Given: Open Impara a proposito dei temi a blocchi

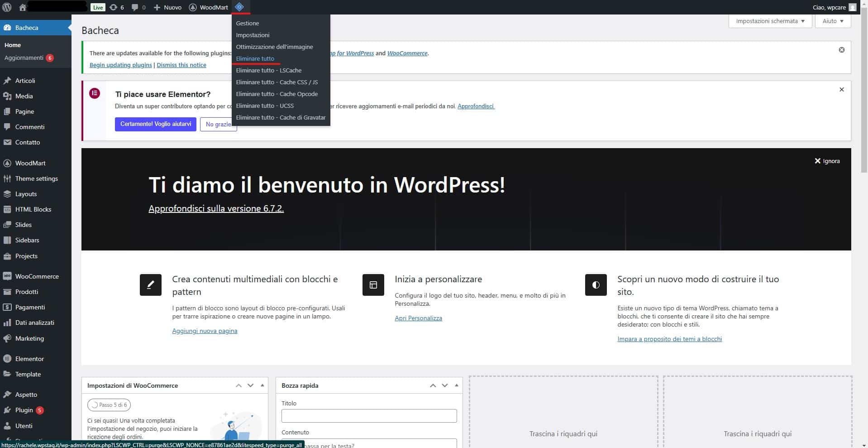Looking at the screenshot, I should pyautogui.click(x=669, y=339).
